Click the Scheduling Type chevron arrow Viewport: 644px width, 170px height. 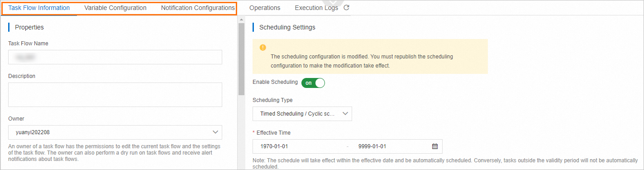(x=345, y=114)
